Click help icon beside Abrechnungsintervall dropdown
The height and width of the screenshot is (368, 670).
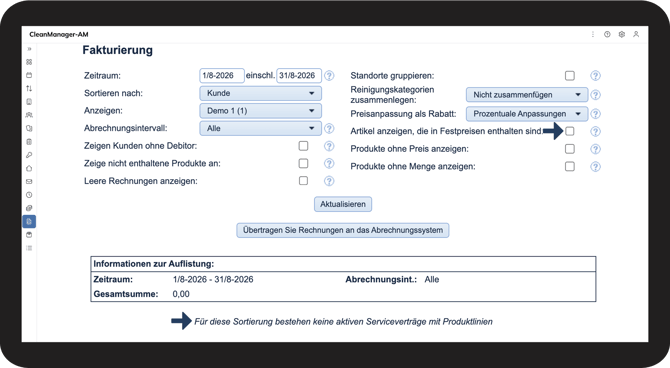(329, 128)
